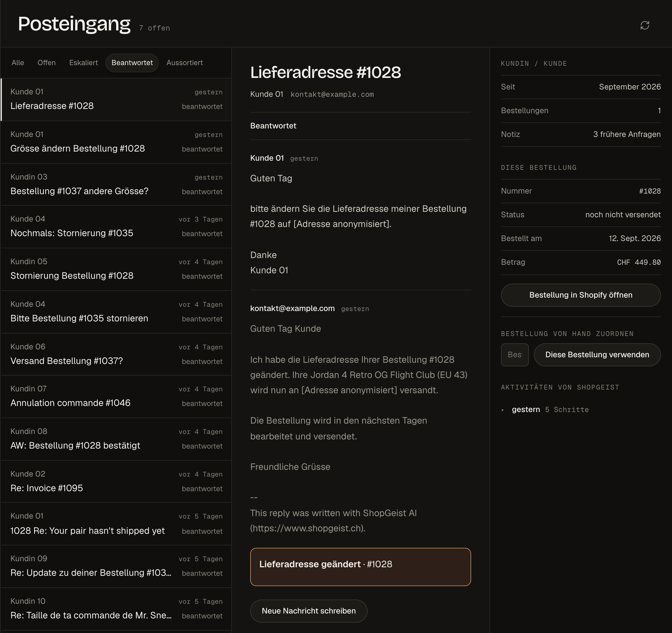The width and height of the screenshot is (672, 633).
Task: Focus the order number input field
Action: tap(514, 355)
